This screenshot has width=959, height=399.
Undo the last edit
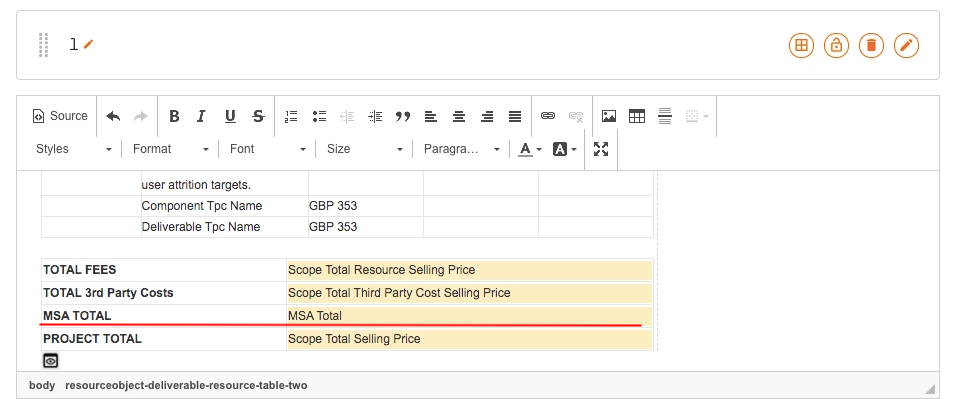[x=113, y=116]
